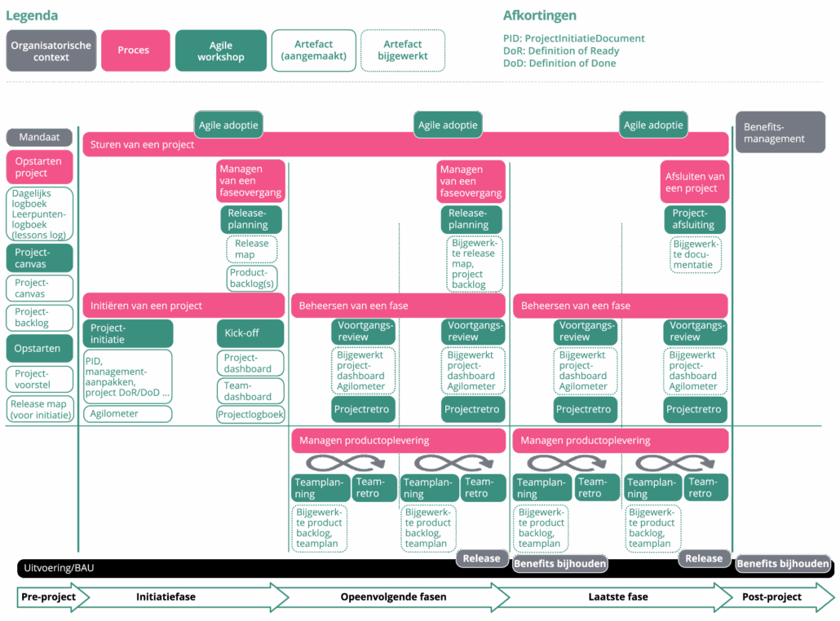Screen dimensions: 840x621
Task: Select the double-loop icon above Team-retro in Laatste fase
Action: (x=589, y=463)
